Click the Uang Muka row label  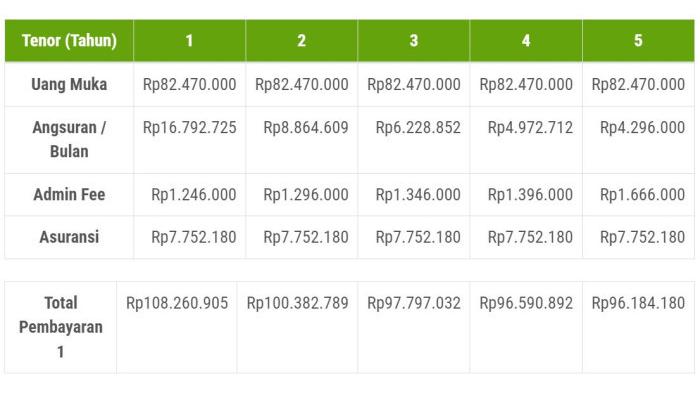tap(69, 84)
